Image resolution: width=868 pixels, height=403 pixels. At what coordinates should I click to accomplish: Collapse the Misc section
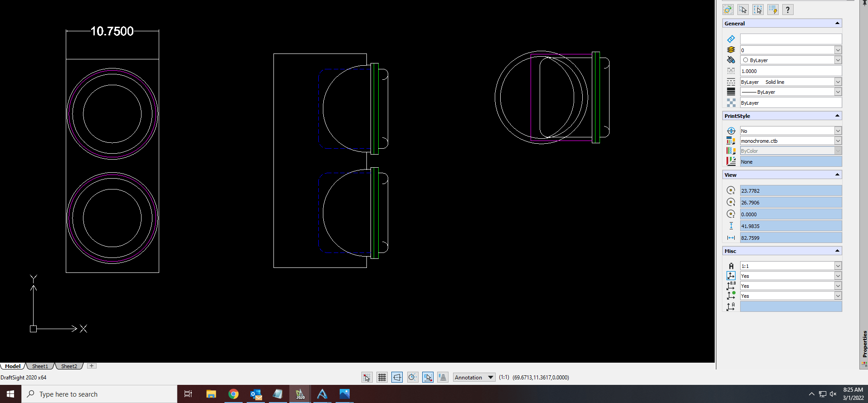(837, 251)
